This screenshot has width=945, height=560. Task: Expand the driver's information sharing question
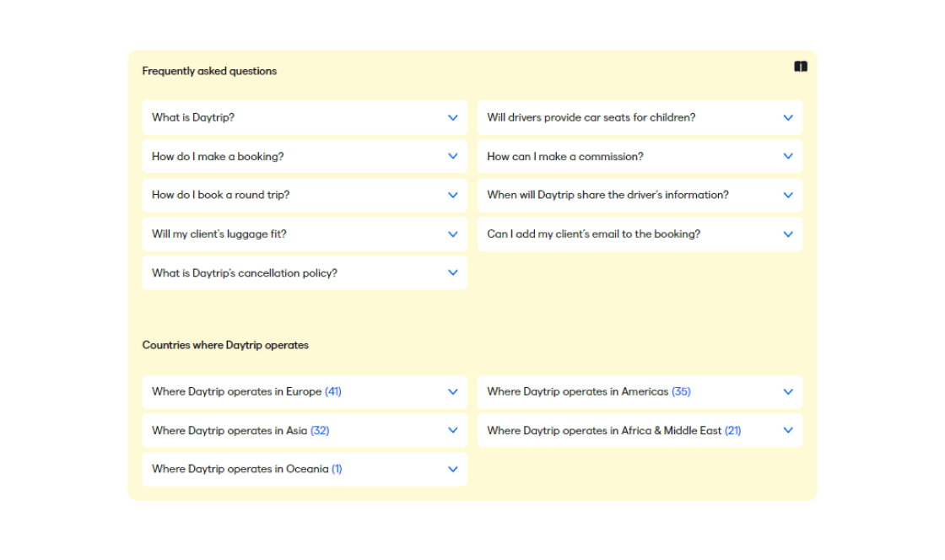[640, 195]
